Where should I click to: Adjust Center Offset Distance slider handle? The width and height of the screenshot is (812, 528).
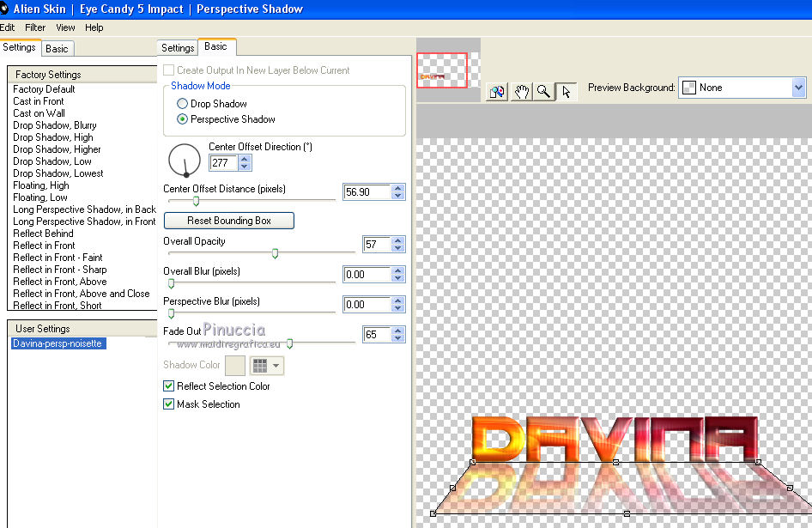coord(196,201)
